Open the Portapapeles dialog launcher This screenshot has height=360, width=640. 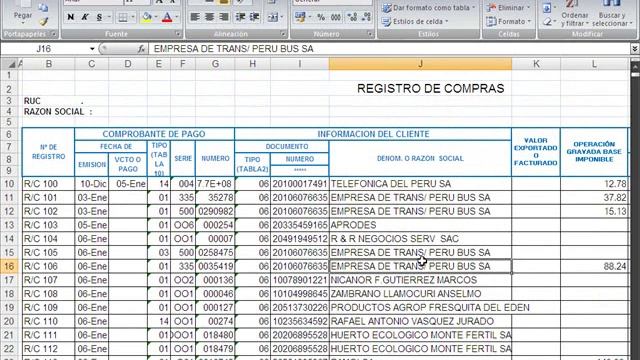(53, 34)
